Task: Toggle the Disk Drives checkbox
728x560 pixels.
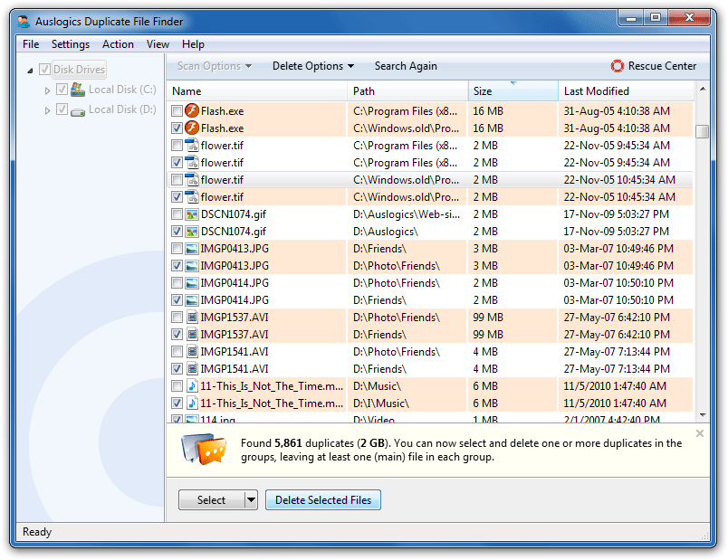Action: (44, 70)
